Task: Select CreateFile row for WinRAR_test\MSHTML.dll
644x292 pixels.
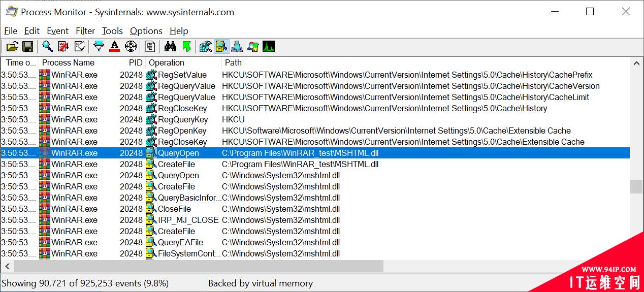Action: tap(315, 164)
